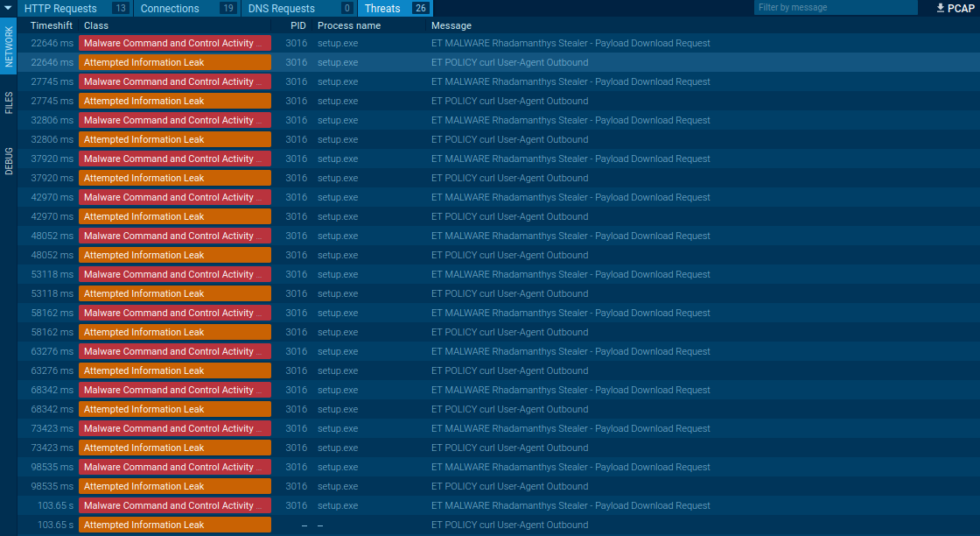Open the Attempted Information Leak badge at 53118 ms

coord(175,293)
